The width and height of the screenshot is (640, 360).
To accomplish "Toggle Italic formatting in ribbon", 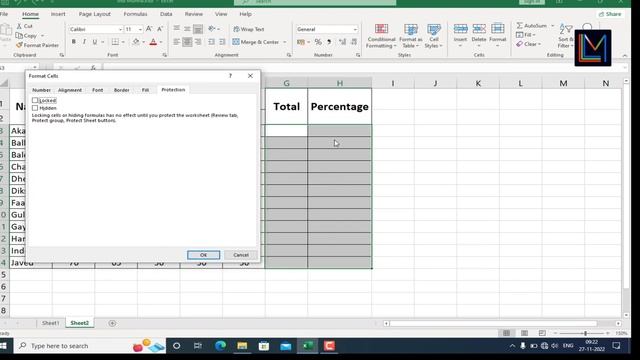I will [x=84, y=42].
